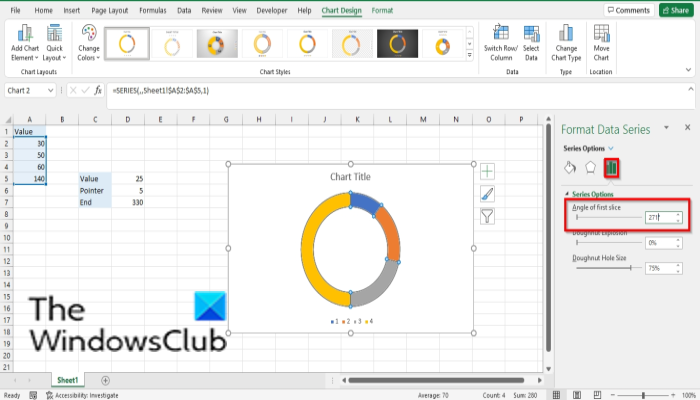Switch to the Developer tab
This screenshot has height=400, width=700.
pos(271,10)
